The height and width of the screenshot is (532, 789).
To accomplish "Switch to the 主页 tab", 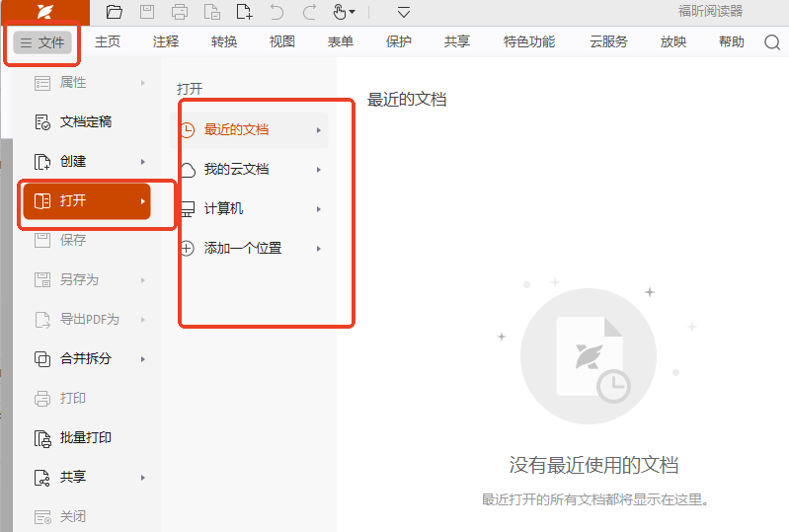I will (108, 41).
